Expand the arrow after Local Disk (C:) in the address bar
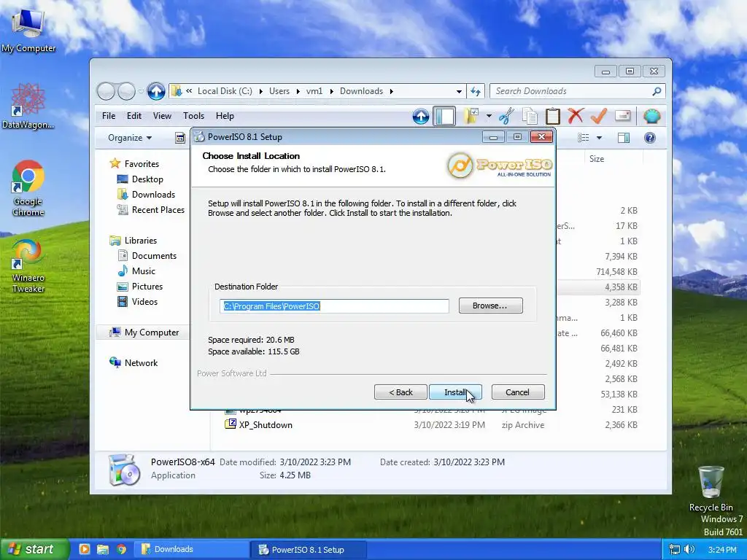Screen dimensions: 747x560 click(260, 91)
